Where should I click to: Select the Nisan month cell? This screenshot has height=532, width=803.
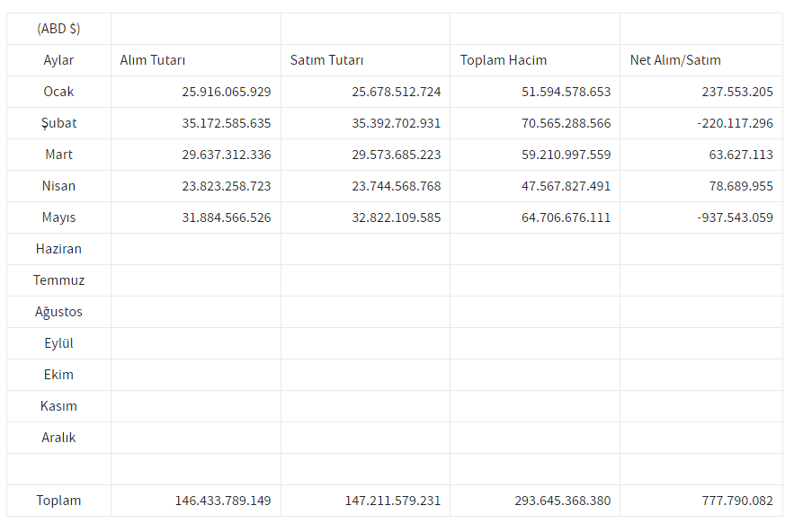click(58, 186)
